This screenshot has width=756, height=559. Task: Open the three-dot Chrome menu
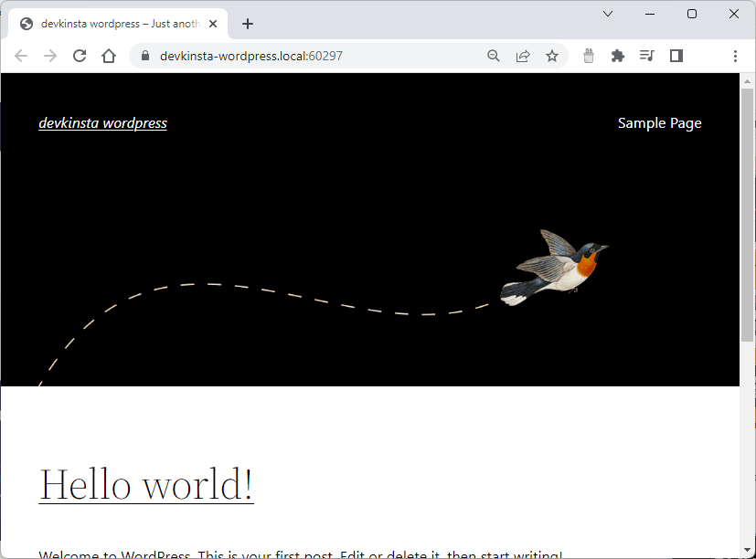[x=736, y=56]
